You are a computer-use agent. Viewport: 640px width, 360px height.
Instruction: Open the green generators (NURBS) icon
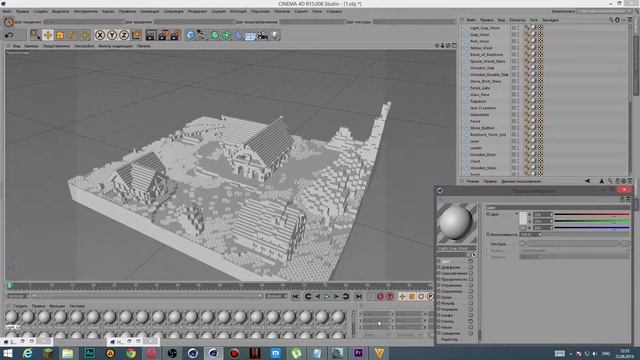click(x=215, y=36)
